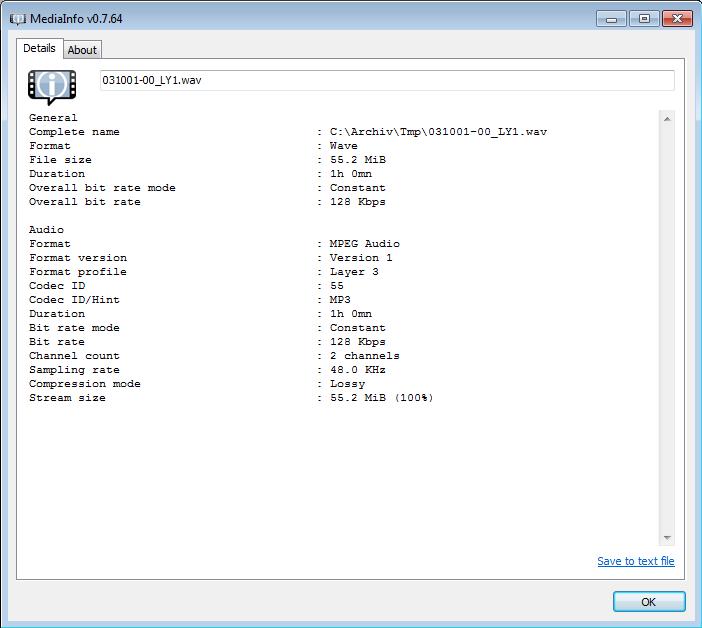Click Save to text file link
The height and width of the screenshot is (628, 702).
coord(636,561)
